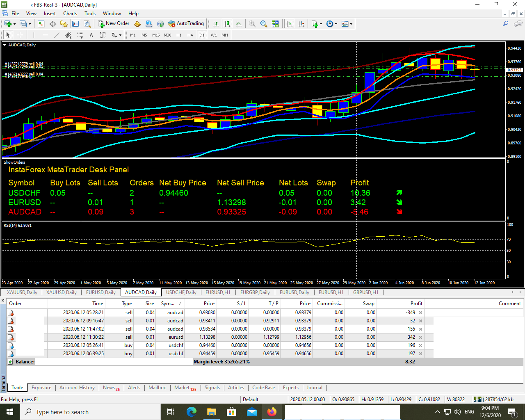Show the Market Watch window

(41, 24)
